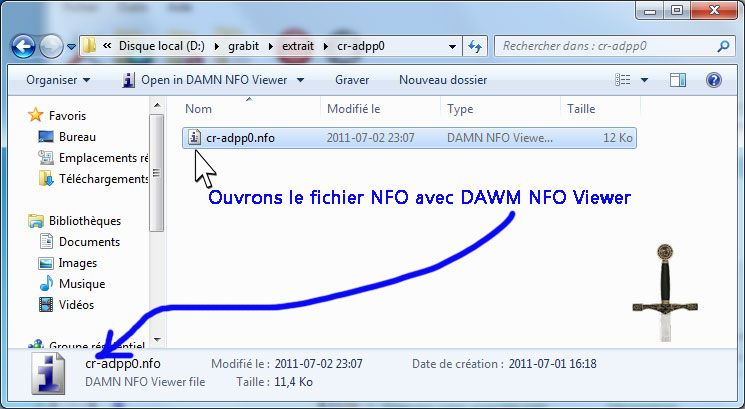Click the Documents library icon

46,241
